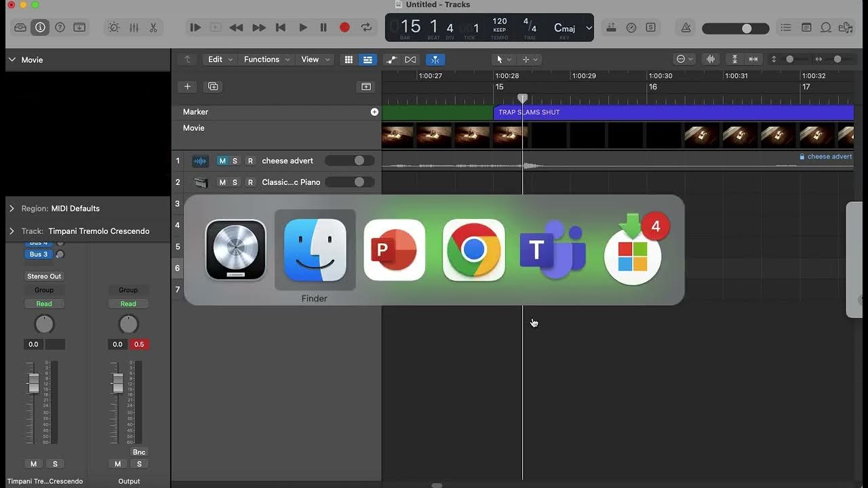Record-enable the Classic Piano track
868x488 pixels.
click(x=250, y=182)
